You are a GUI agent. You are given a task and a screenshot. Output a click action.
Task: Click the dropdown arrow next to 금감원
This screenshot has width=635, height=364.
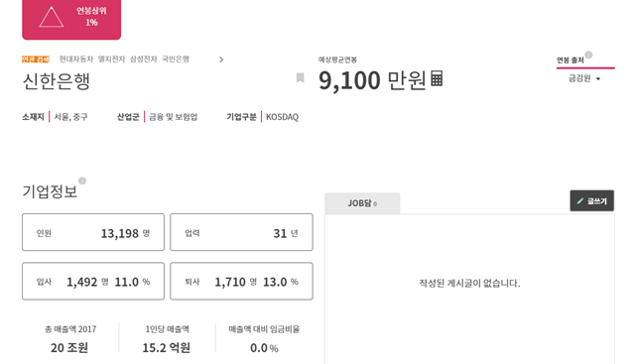598,79
